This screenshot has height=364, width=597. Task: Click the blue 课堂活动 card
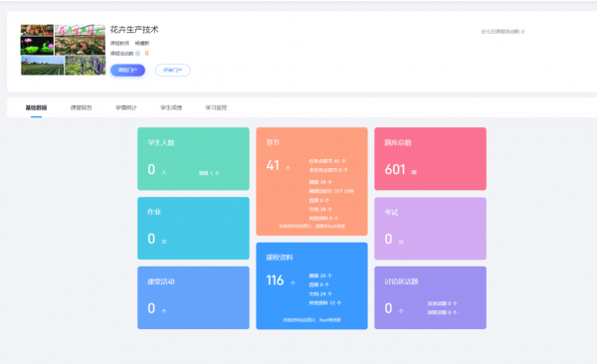(193, 297)
